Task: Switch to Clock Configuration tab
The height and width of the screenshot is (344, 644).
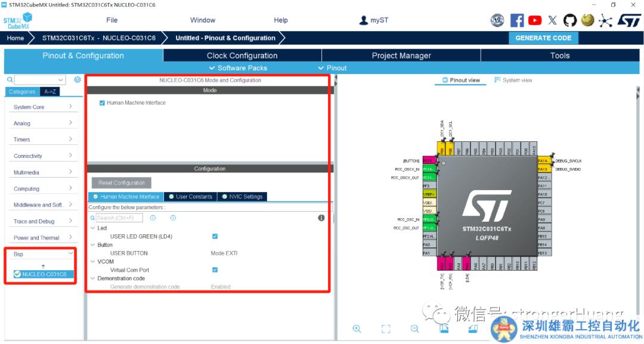Action: [242, 55]
